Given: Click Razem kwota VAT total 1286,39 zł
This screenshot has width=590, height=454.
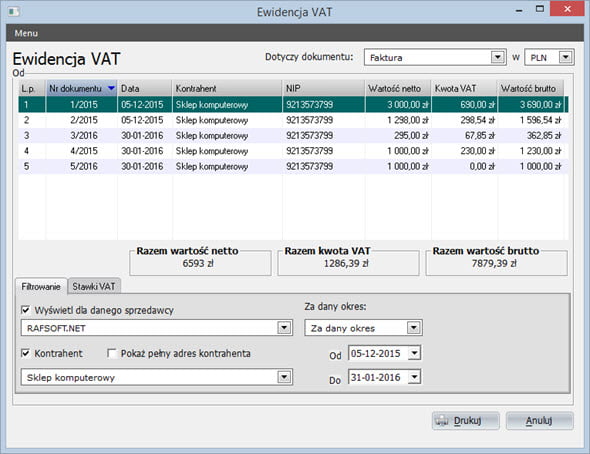Looking at the screenshot, I should (346, 263).
